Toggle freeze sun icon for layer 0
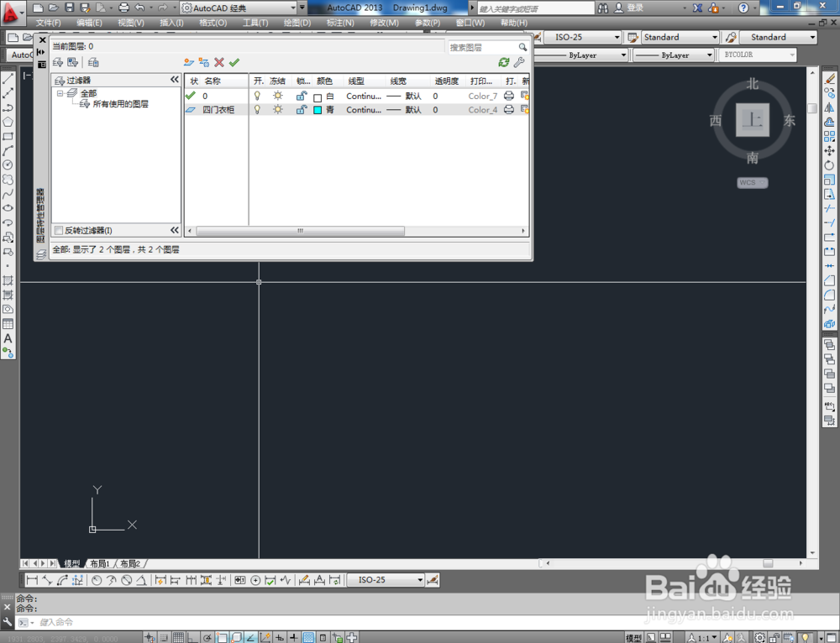 coord(277,96)
